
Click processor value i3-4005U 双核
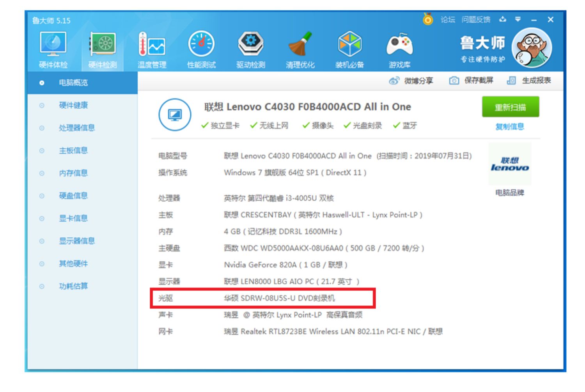[279, 198]
